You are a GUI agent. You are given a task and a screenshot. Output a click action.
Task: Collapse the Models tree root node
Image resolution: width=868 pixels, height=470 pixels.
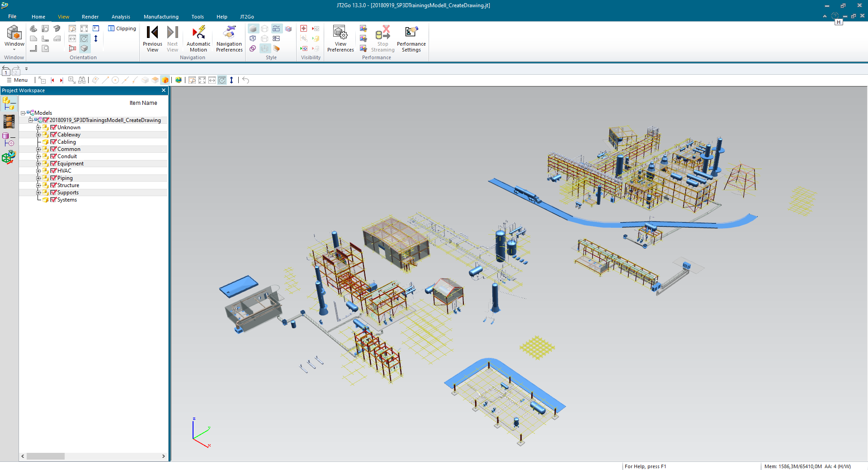23,113
